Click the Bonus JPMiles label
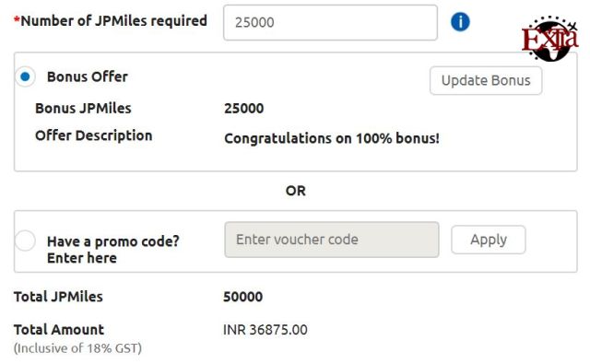 [83, 109]
